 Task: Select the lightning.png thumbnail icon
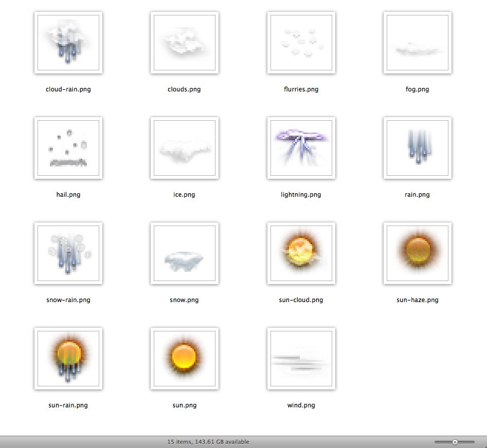(x=301, y=148)
